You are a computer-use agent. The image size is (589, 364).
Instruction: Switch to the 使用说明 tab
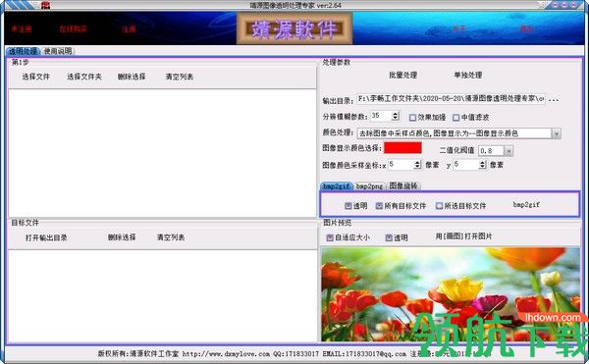58,51
